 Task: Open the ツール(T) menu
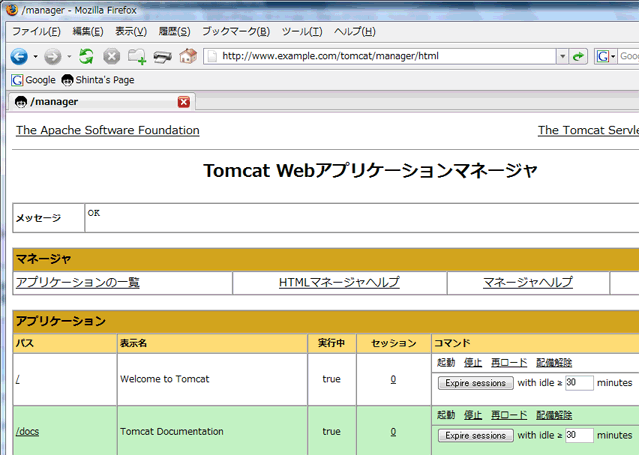[302, 32]
